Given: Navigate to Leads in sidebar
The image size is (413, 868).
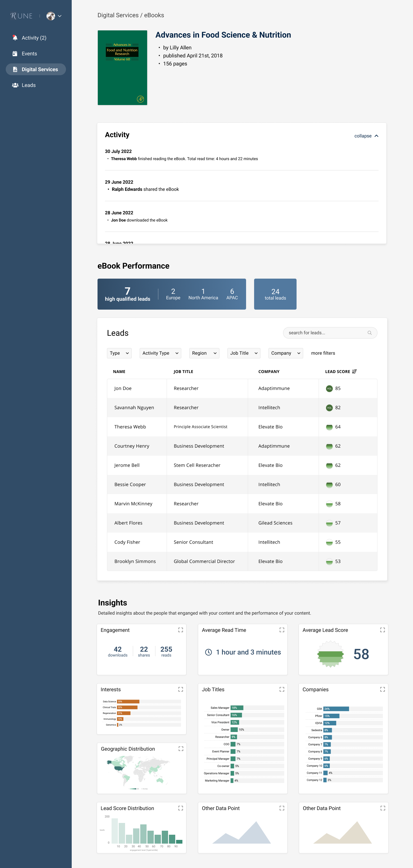Looking at the screenshot, I should 29,85.
